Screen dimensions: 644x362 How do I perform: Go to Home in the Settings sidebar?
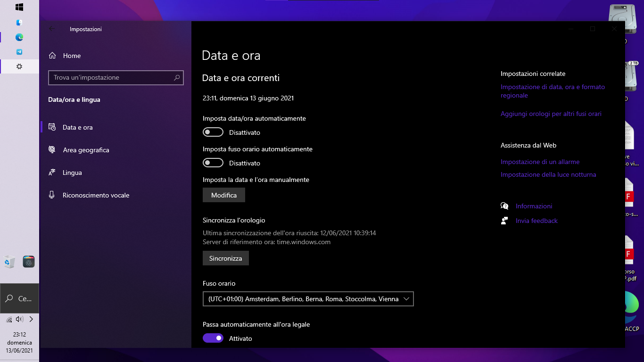(x=72, y=56)
